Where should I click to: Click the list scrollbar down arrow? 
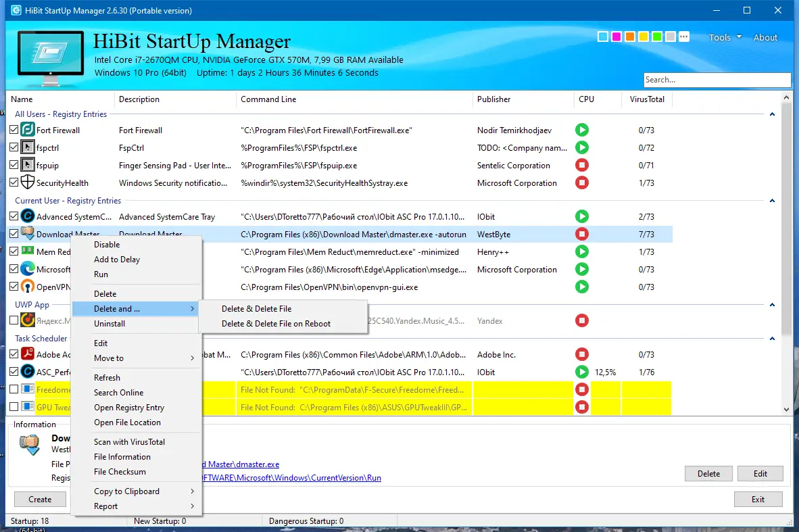pyautogui.click(x=785, y=409)
